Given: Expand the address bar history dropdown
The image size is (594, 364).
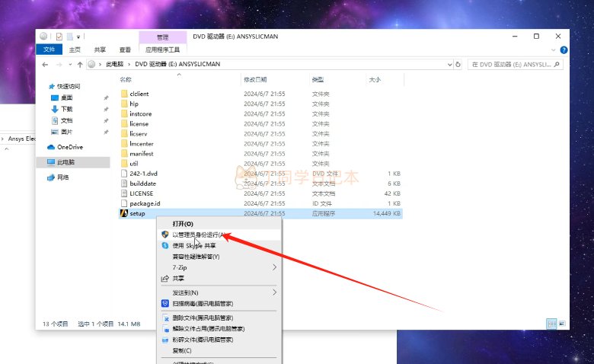Looking at the screenshot, I should point(449,65).
